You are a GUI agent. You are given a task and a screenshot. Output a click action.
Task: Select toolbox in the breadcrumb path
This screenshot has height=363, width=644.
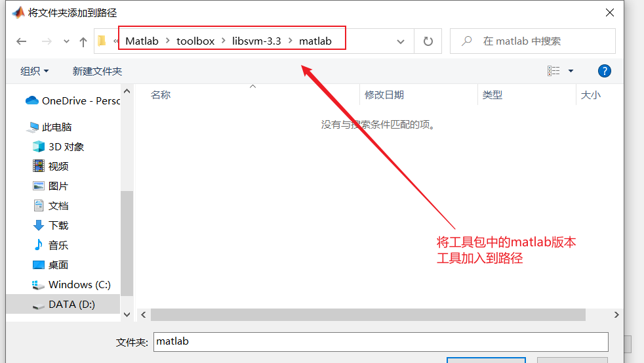click(195, 41)
